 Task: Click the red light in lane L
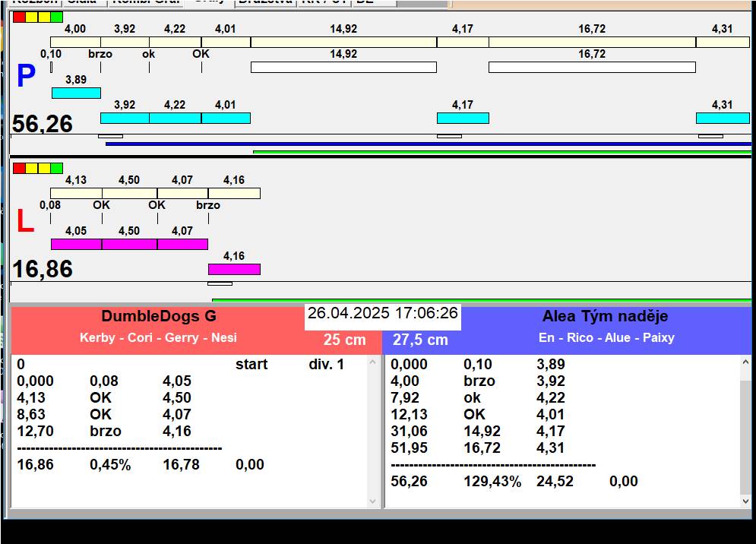point(19,168)
